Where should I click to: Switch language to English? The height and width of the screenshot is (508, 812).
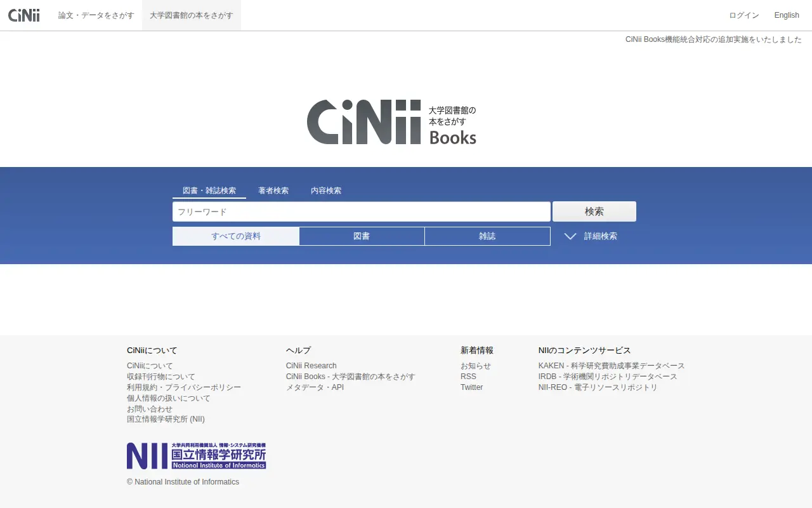(x=787, y=15)
